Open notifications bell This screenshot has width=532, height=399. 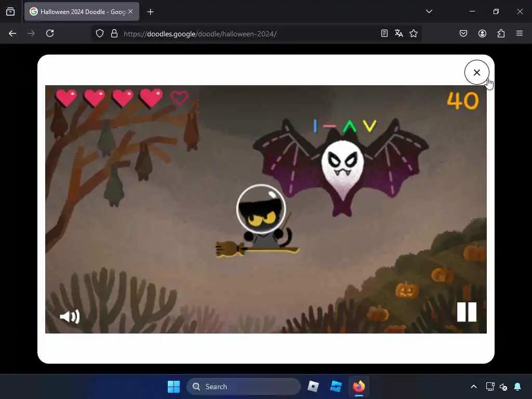click(517, 387)
